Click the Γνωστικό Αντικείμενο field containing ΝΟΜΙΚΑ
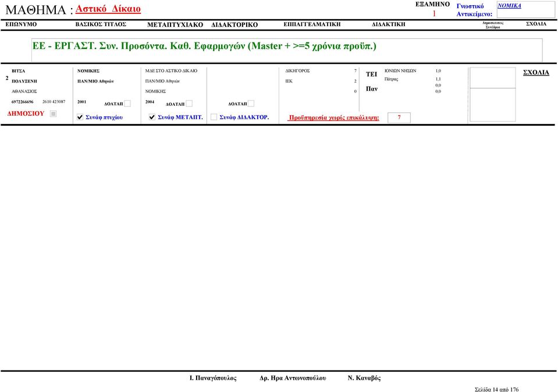This screenshot has height=392, width=558. pos(525,10)
